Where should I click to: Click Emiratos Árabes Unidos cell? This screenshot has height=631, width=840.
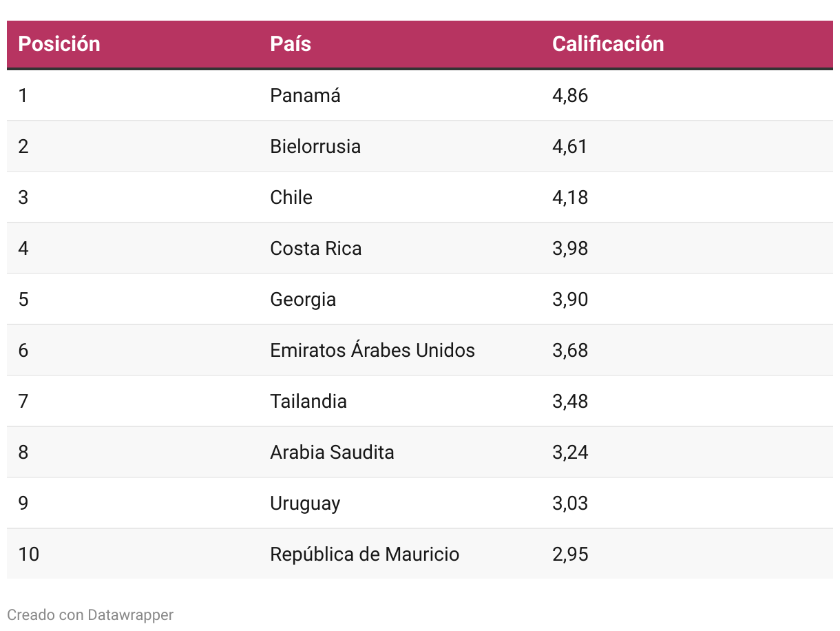(x=372, y=350)
